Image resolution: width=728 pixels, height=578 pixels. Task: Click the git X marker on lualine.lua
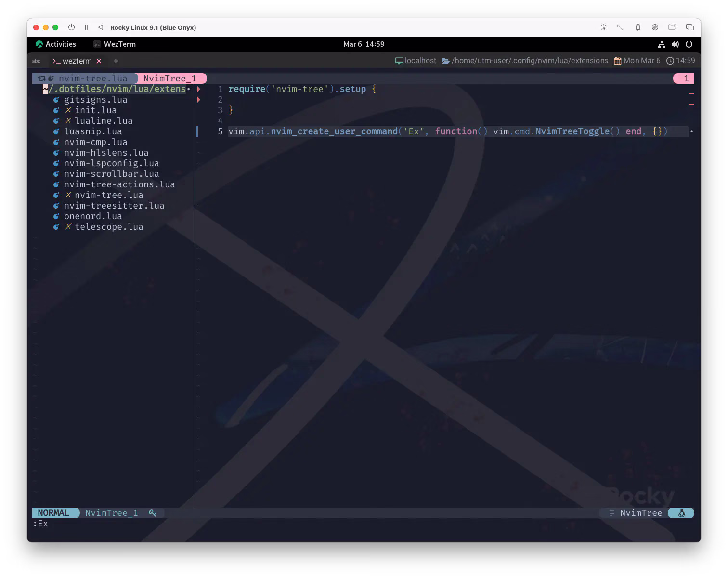68,121
